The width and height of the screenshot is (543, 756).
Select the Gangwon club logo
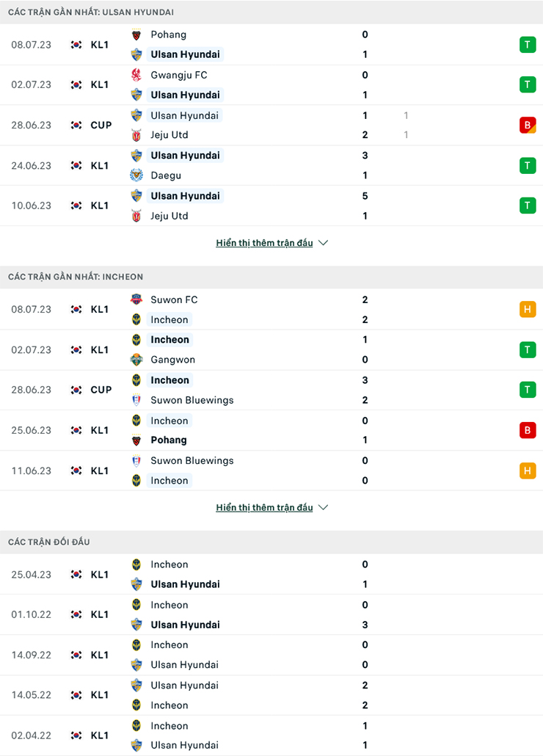pyautogui.click(x=136, y=360)
